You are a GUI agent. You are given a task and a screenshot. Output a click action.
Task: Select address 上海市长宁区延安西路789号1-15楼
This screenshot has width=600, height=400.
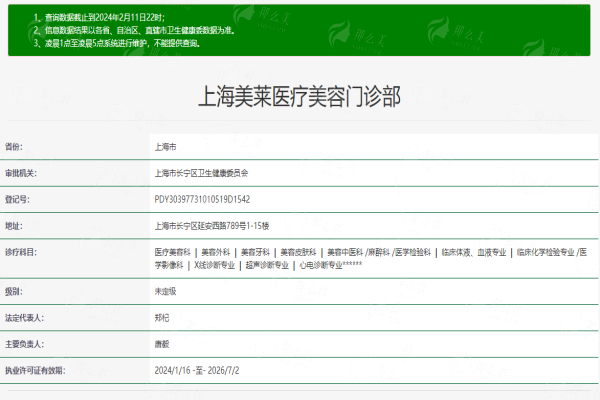point(212,226)
